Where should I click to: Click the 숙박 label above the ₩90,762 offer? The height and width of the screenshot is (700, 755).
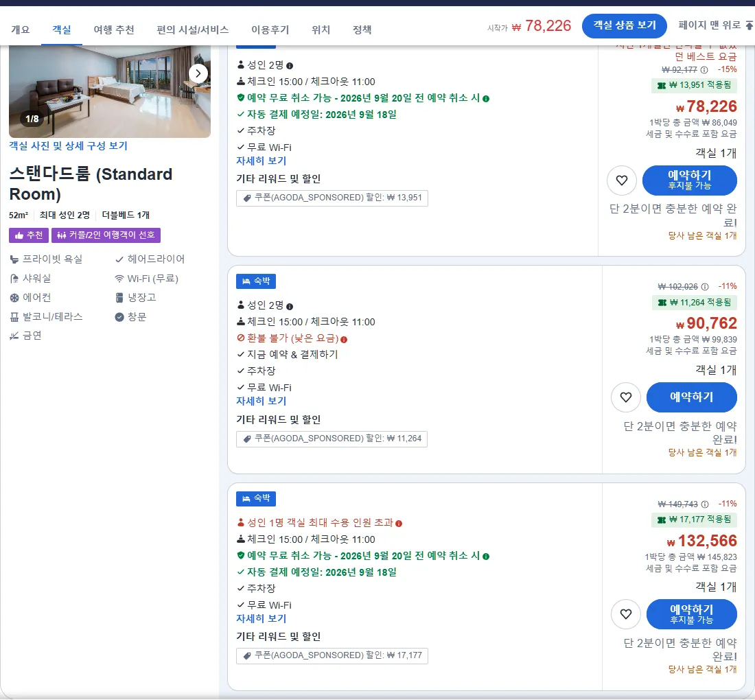(256, 281)
